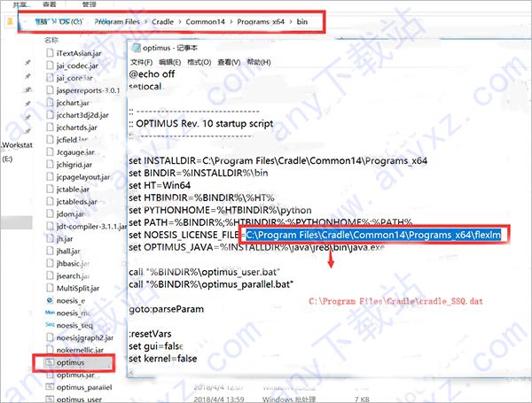Click the 'set gui=false' line
The height and width of the screenshot is (403, 532).
tap(156, 346)
